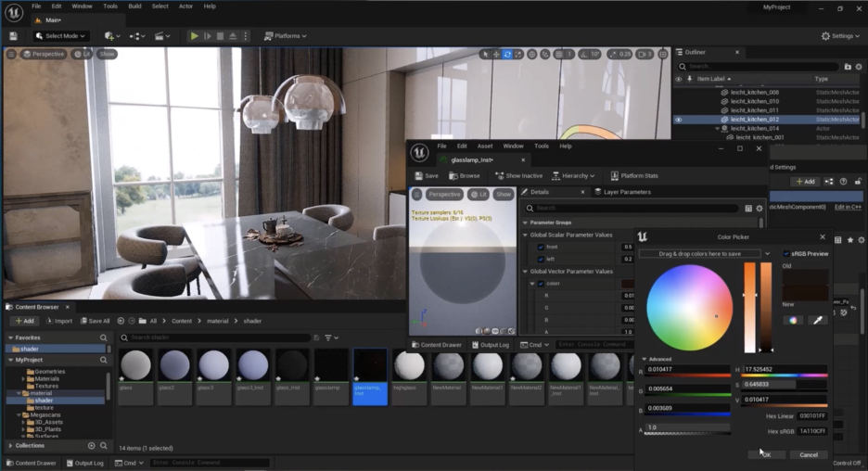Image resolution: width=868 pixels, height=471 pixels.
Task: Navigate back in the Content Browser history
Action: [x=121, y=321]
